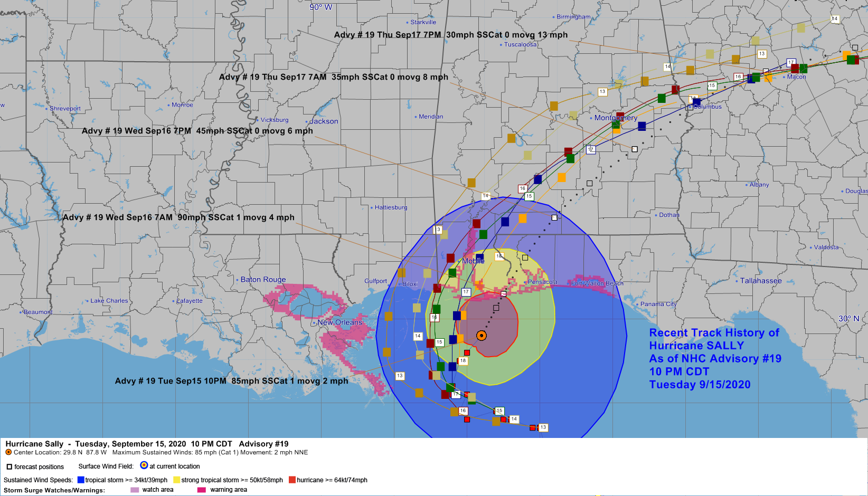This screenshot has height=496, width=868.
Task: Click the Vicksburg city label
Action: (275, 120)
